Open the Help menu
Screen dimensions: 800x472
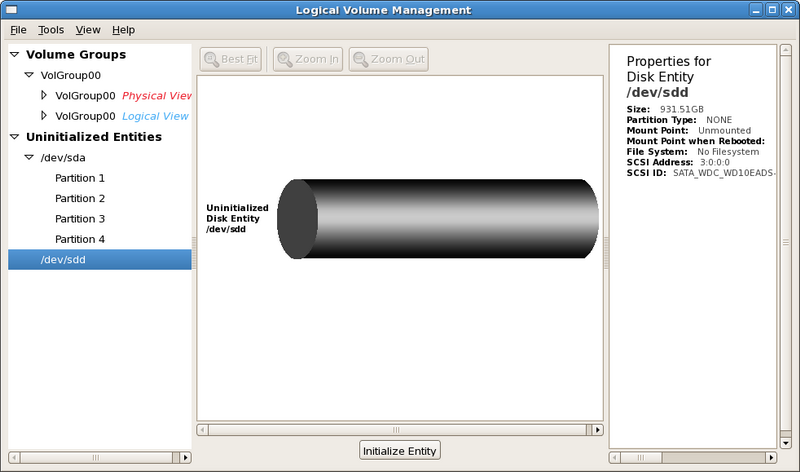[x=123, y=30]
